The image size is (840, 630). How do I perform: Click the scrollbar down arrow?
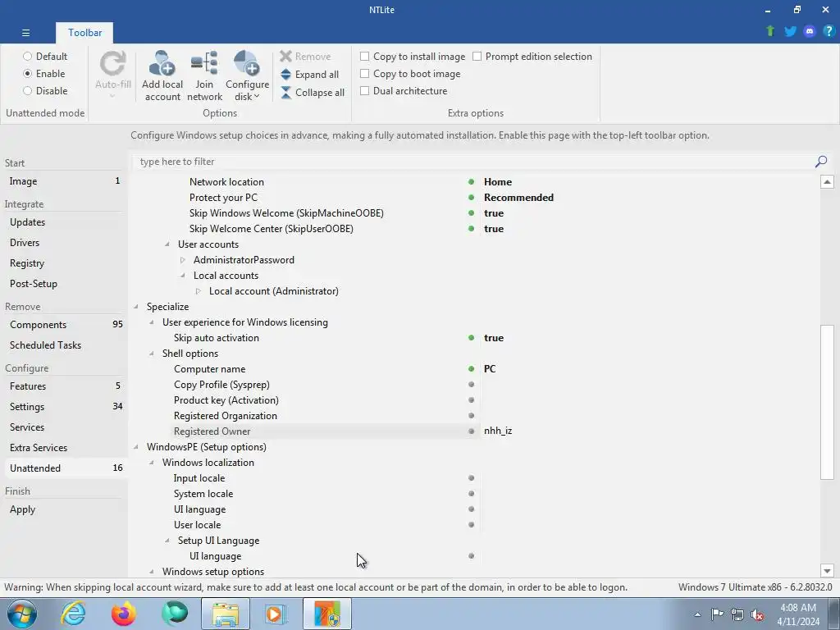pyautogui.click(x=827, y=571)
